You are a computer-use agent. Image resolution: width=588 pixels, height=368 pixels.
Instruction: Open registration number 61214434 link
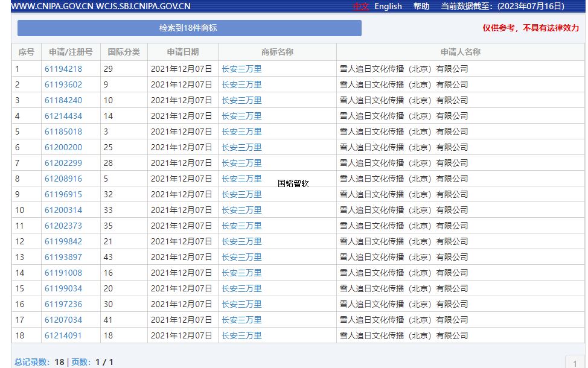point(63,116)
